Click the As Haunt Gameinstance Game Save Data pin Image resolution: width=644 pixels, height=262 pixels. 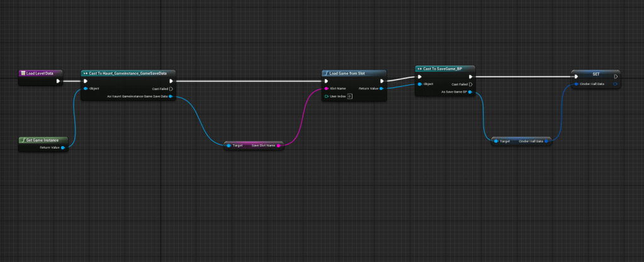(x=171, y=96)
